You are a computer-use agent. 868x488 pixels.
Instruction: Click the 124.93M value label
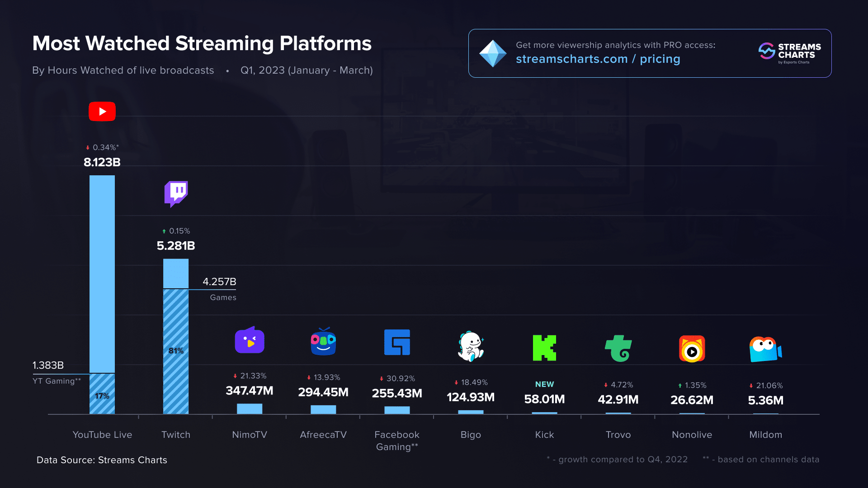tap(471, 397)
